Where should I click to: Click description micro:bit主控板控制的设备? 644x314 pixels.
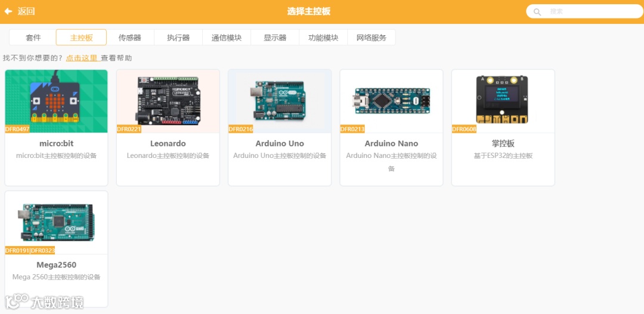click(56, 156)
